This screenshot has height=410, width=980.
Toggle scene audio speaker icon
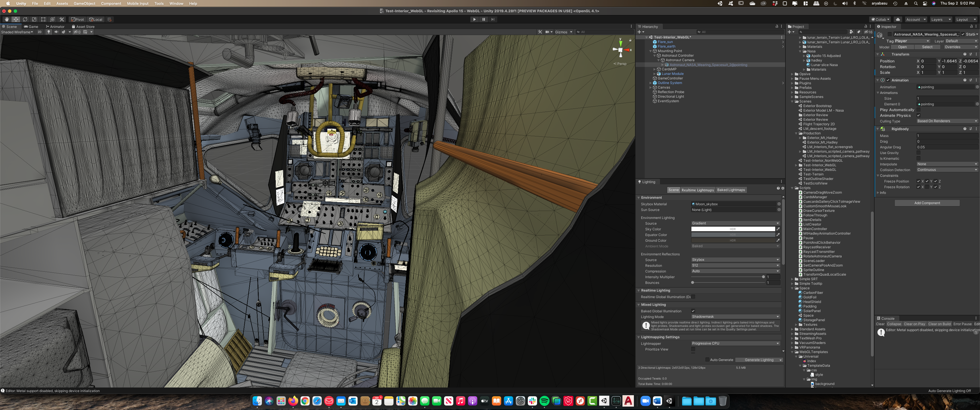tap(56, 32)
